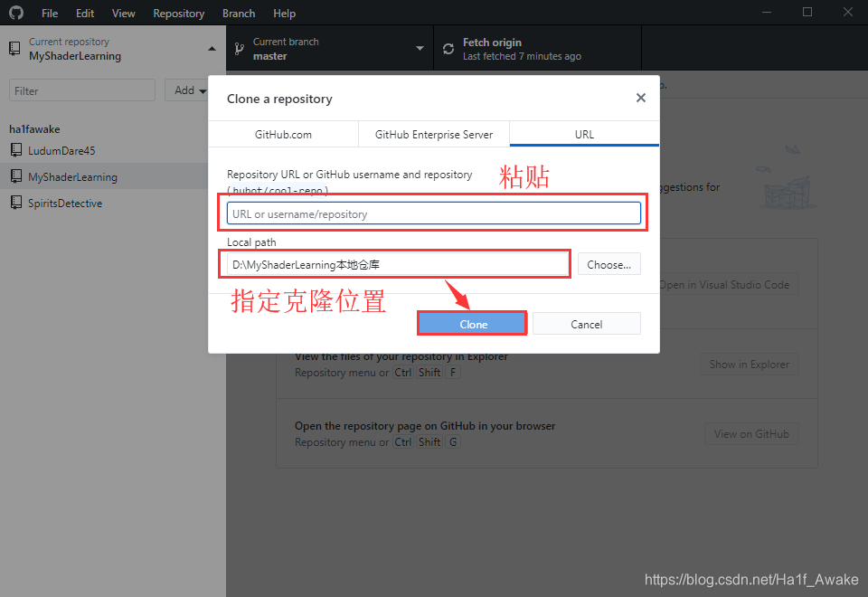Click the LudumDare45 repository icon

(16, 150)
